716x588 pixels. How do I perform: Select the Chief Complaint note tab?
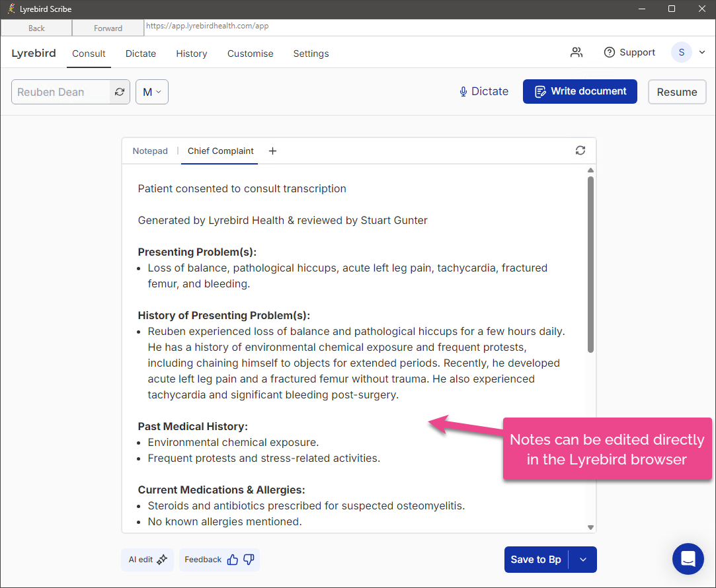220,151
